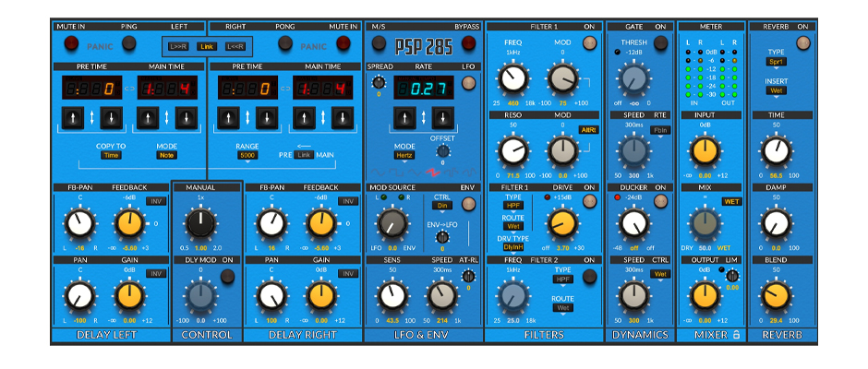868x369 pixels.
Task: Click the black MANUAL knob in Control
Action: (x=199, y=223)
